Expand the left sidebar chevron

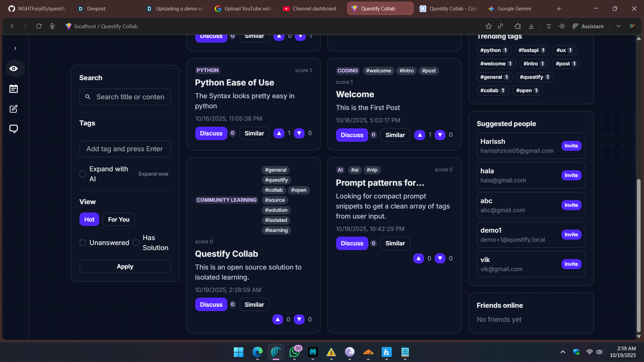coord(15,48)
